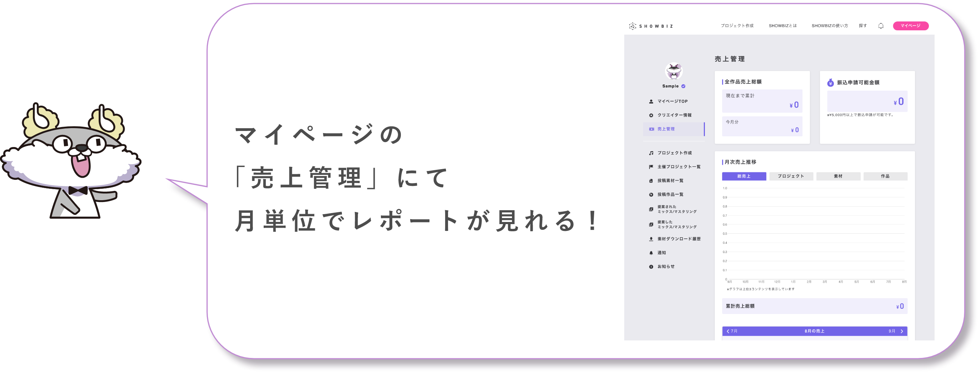Click download icon beside 素材ダウンロード履歴
The image size is (980, 374).
(651, 239)
